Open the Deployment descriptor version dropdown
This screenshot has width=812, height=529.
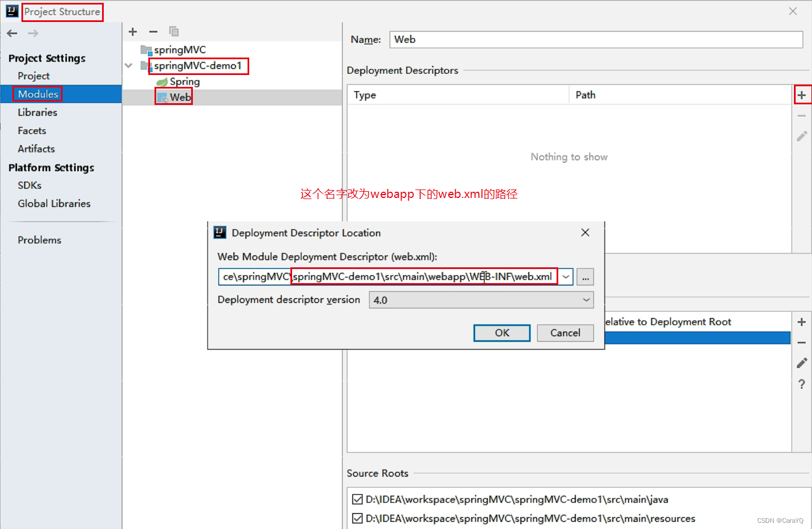[482, 300]
